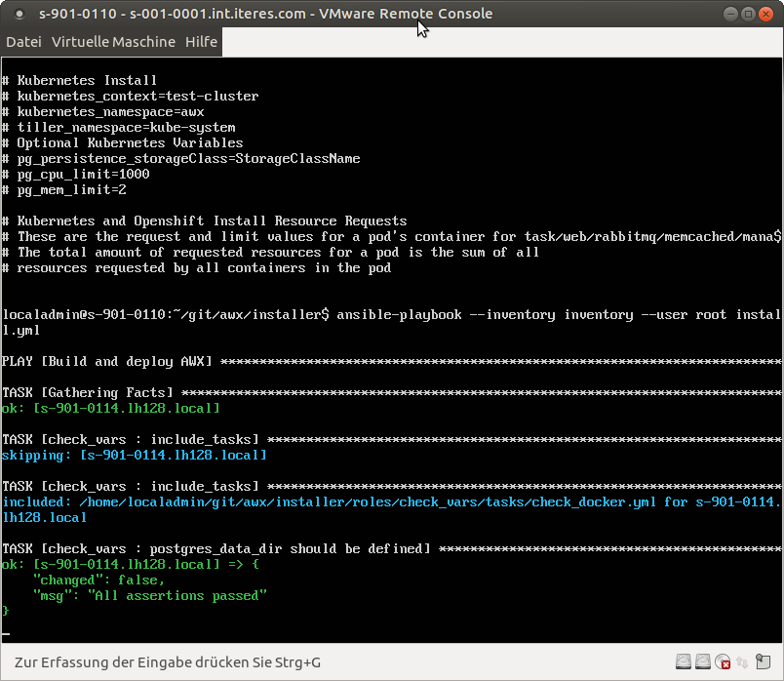
Task: Click the disconnected CD/DVD drive icon
Action: (723, 662)
